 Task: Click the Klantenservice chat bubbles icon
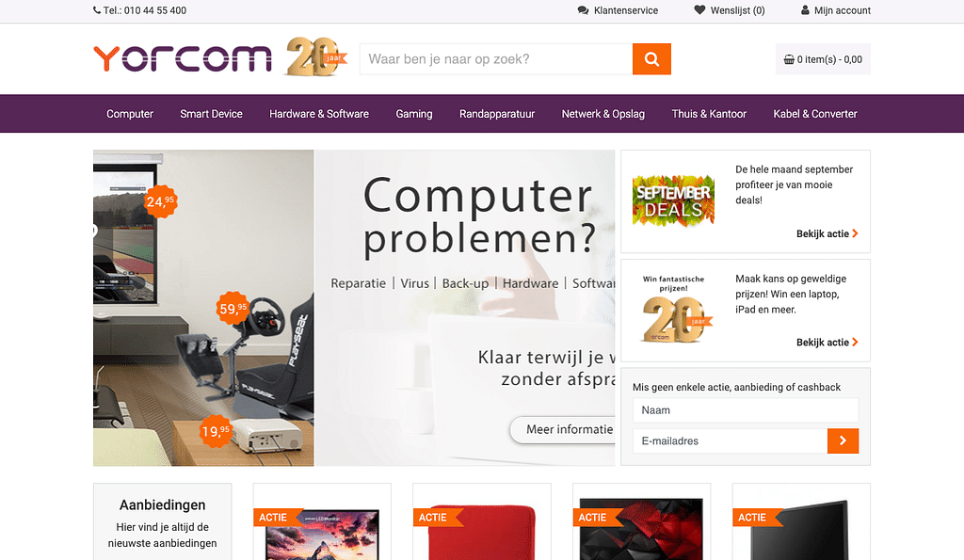583,10
